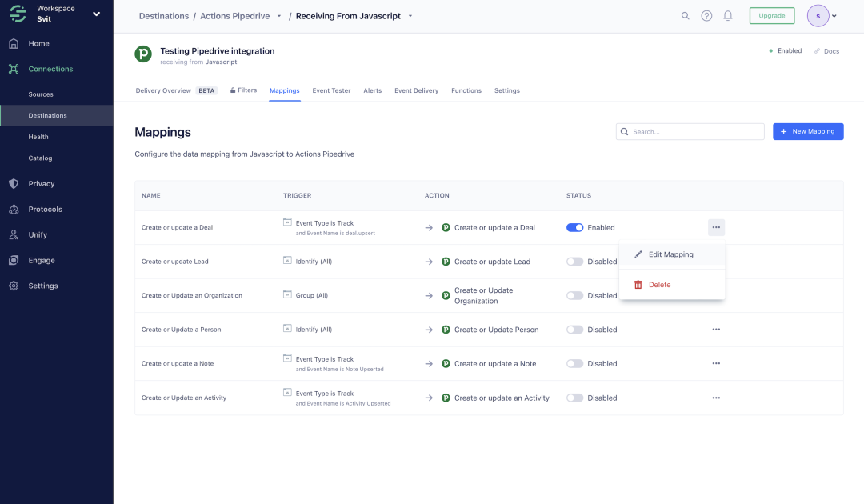
Task: Disable the Create or update a Deal mapping
Action: 574,227
